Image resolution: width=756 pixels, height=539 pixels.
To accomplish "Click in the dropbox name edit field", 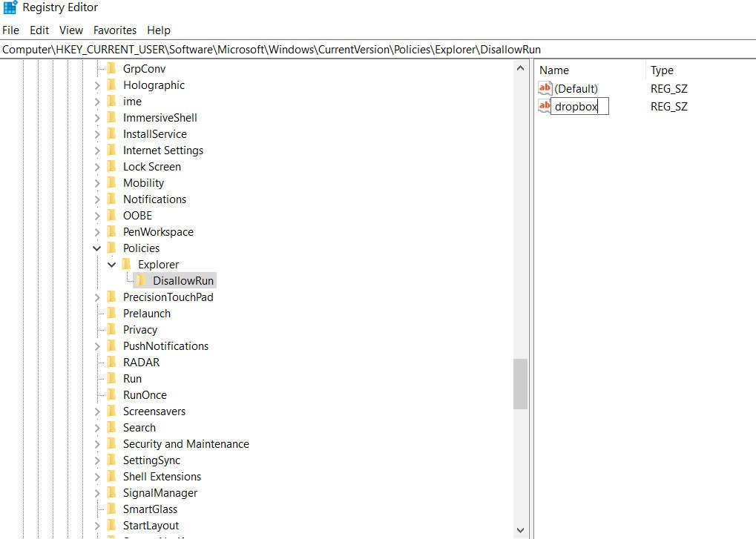I will point(579,106).
